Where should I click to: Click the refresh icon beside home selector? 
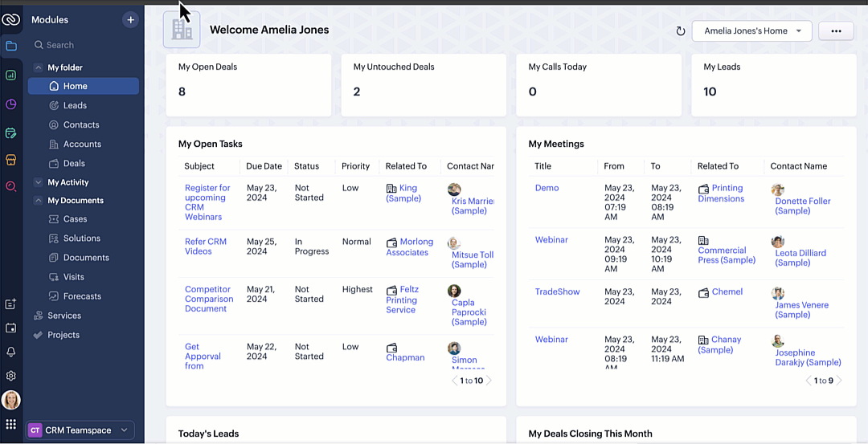[680, 31]
